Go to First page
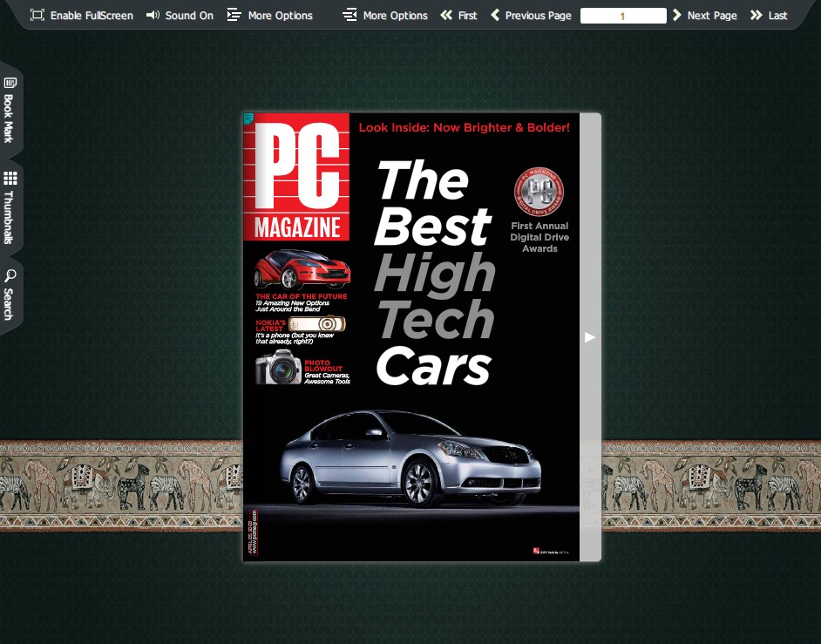821x644 pixels. (458, 15)
